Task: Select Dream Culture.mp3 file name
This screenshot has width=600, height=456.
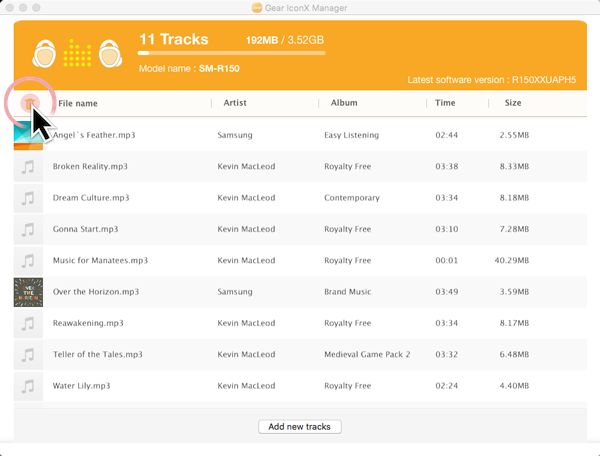Action: [x=91, y=198]
